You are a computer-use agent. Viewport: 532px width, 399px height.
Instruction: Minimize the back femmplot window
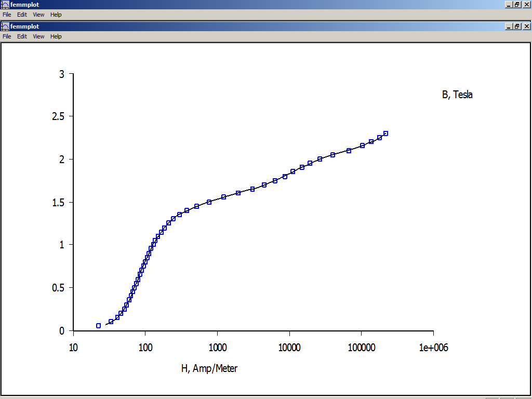click(x=509, y=5)
